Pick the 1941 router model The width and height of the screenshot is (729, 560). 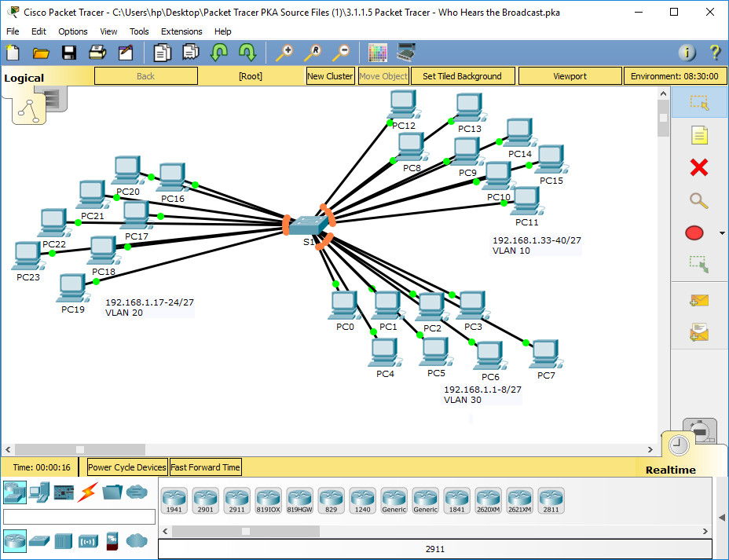pyautogui.click(x=174, y=500)
